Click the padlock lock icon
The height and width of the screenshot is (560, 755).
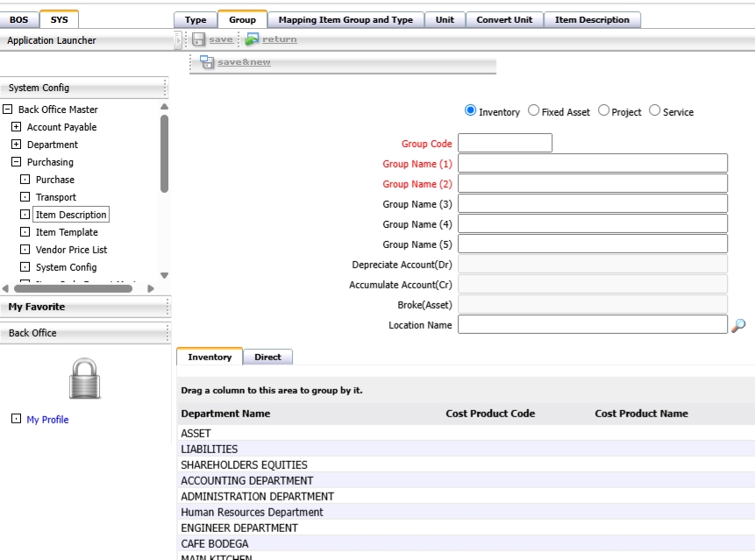[85, 378]
